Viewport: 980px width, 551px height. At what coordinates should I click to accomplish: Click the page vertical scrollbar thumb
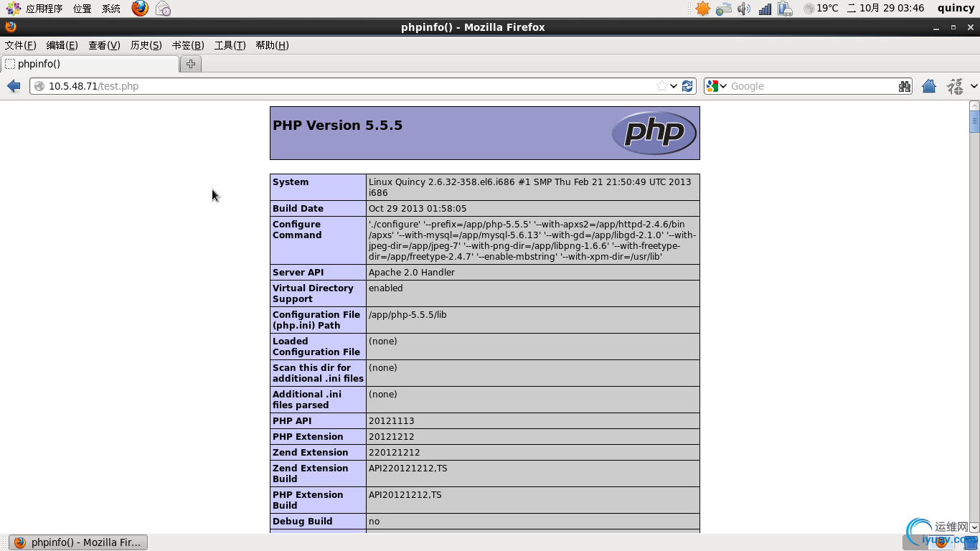[974, 122]
